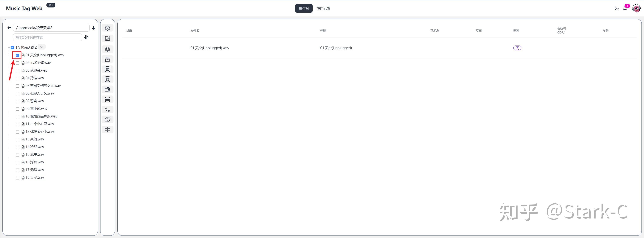Check the 18.天空.wav checkbox

(x=18, y=178)
